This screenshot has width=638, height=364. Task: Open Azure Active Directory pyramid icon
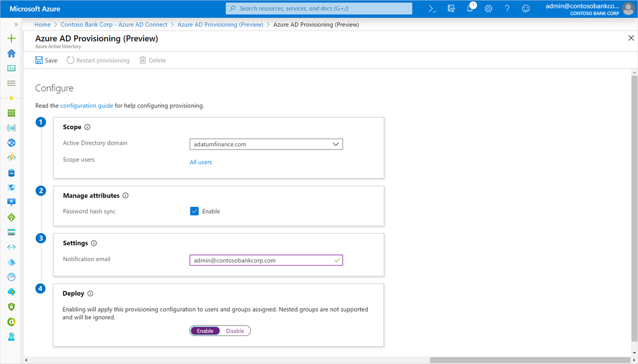coord(11,262)
